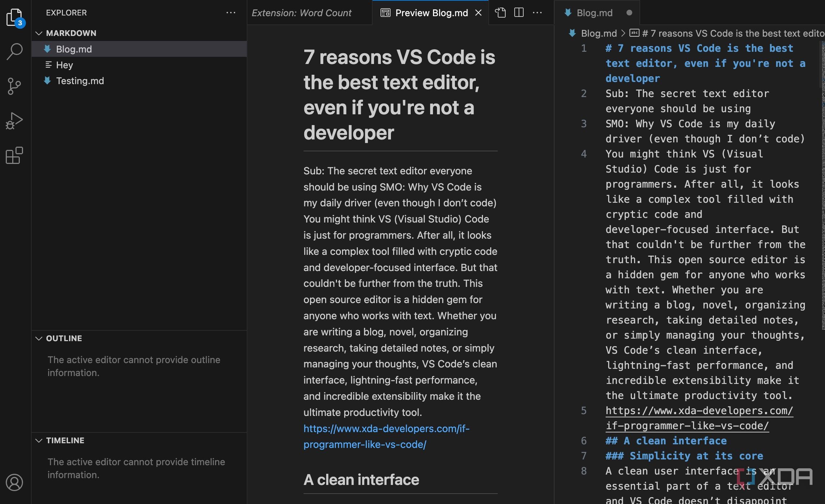Image resolution: width=825 pixels, height=504 pixels.
Task: Open Testing.md from the Explorer
Action: click(80, 81)
